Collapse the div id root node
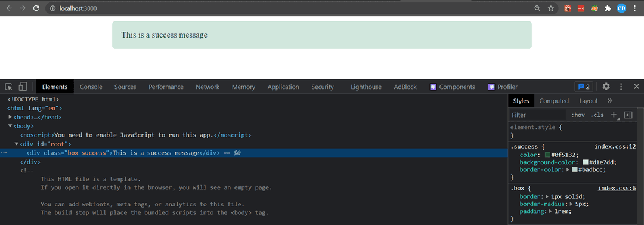Screen dimensions: 644x225 pyautogui.click(x=17, y=144)
